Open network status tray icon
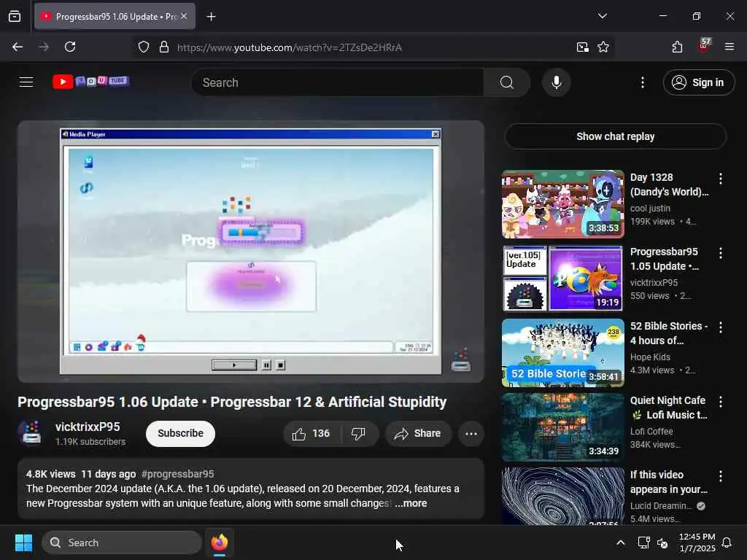 click(643, 542)
